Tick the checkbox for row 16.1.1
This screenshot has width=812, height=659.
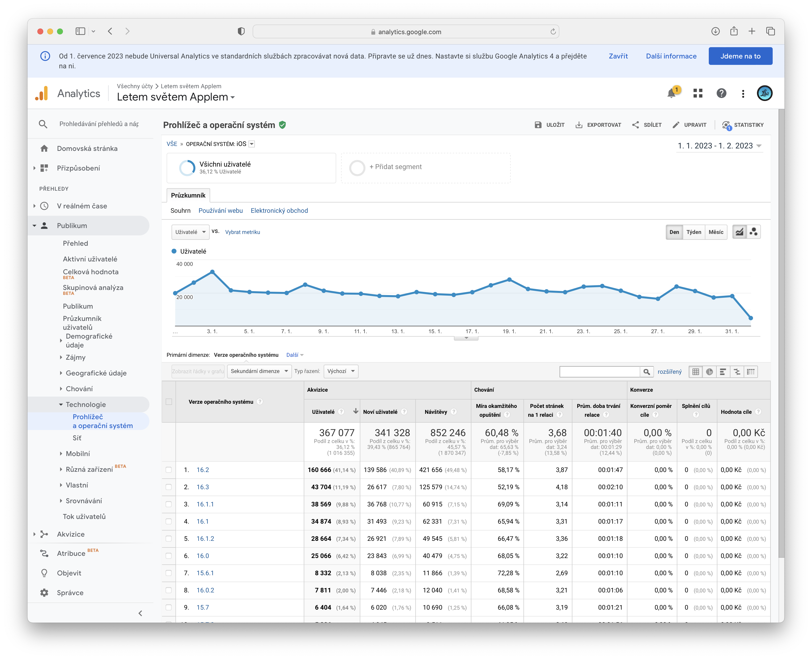(169, 504)
